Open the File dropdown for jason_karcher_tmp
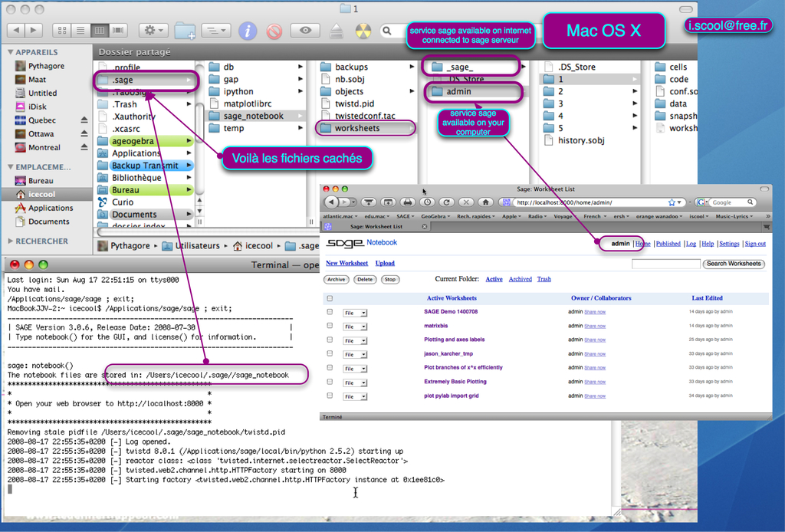The height and width of the screenshot is (532, 785). 355,355
